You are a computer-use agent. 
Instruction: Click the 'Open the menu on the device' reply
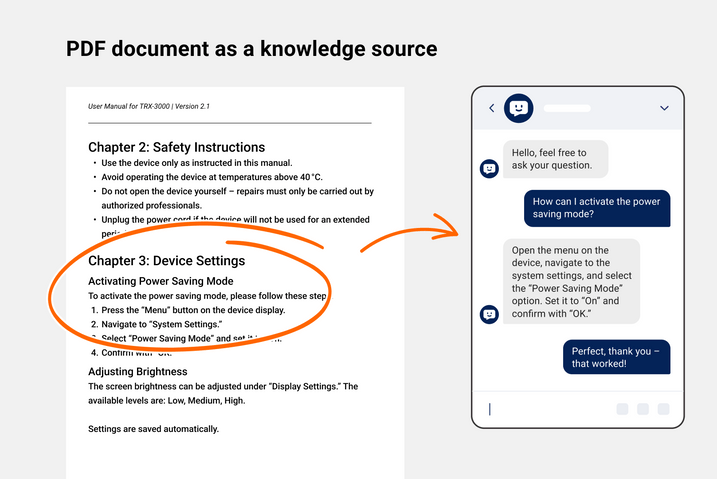572,282
